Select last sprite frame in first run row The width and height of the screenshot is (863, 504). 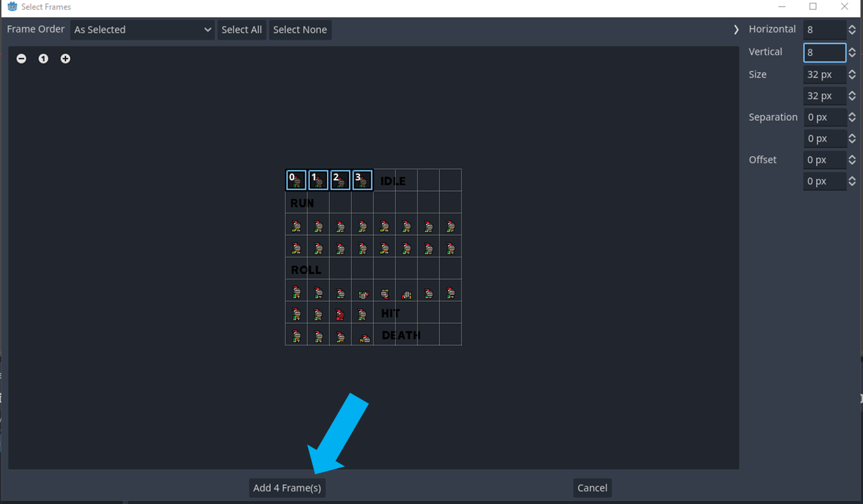coord(451,225)
